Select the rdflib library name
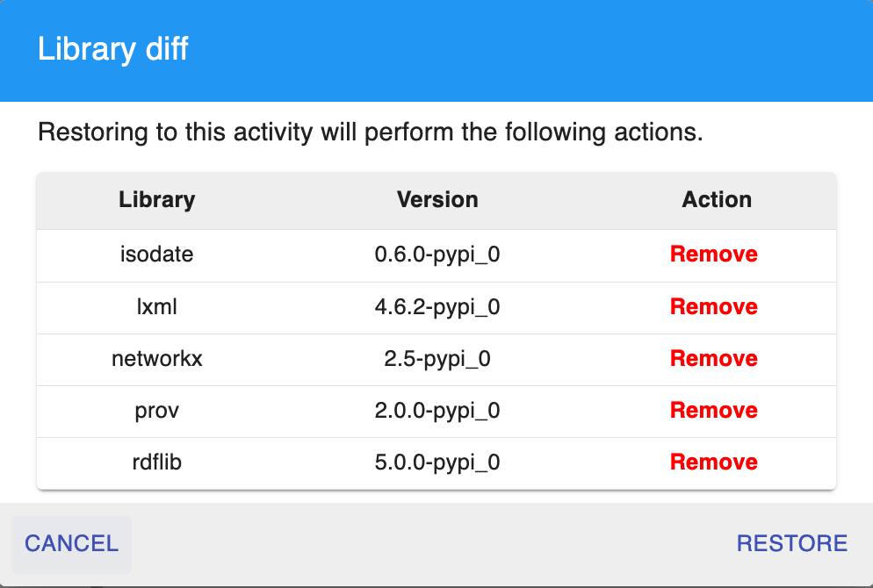This screenshot has height=588, width=873. pos(156,462)
